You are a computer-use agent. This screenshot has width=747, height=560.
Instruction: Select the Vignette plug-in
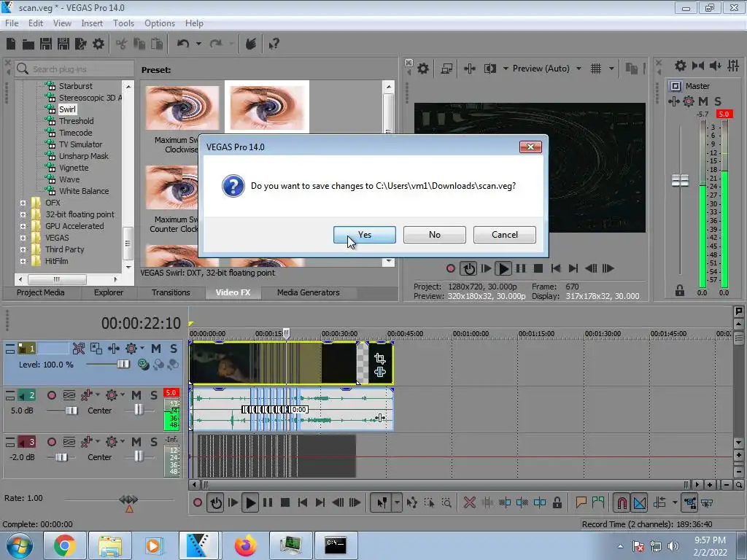point(74,168)
